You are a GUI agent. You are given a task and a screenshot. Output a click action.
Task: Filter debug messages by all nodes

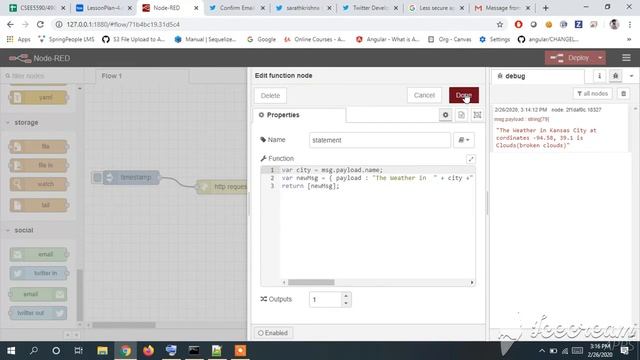[x=593, y=94]
